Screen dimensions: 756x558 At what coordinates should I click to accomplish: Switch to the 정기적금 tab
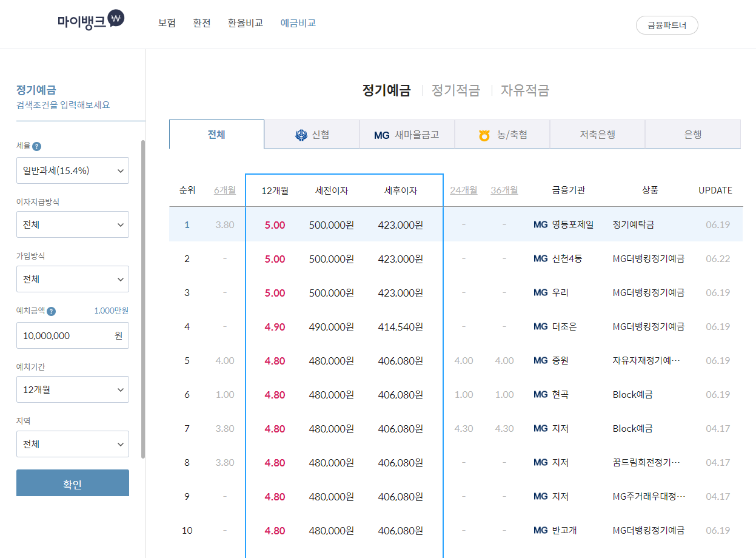click(455, 90)
